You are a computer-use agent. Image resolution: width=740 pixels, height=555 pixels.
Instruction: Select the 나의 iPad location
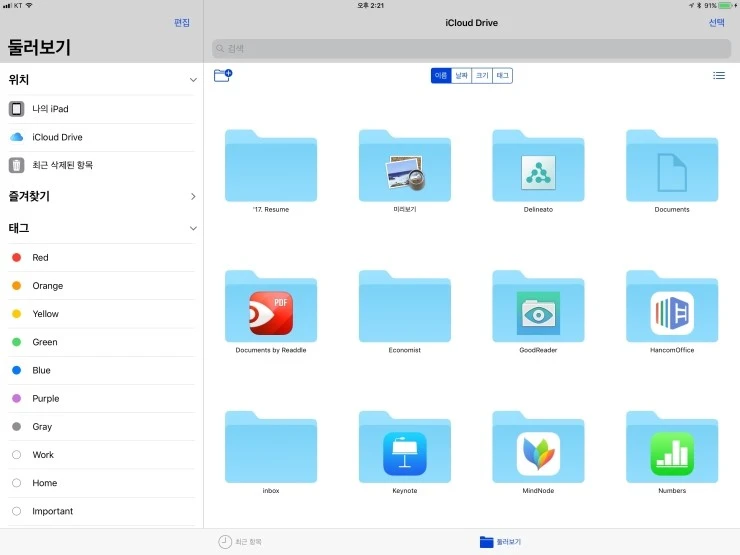click(x=101, y=109)
